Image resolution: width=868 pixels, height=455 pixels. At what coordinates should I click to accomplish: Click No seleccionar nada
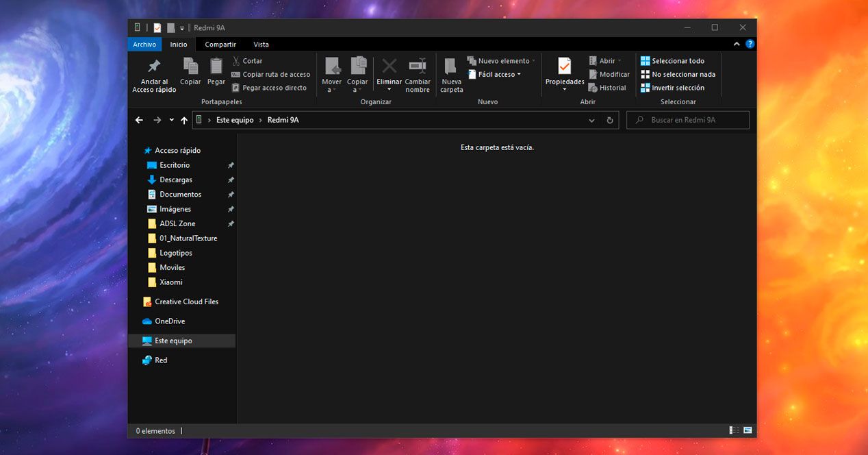678,75
